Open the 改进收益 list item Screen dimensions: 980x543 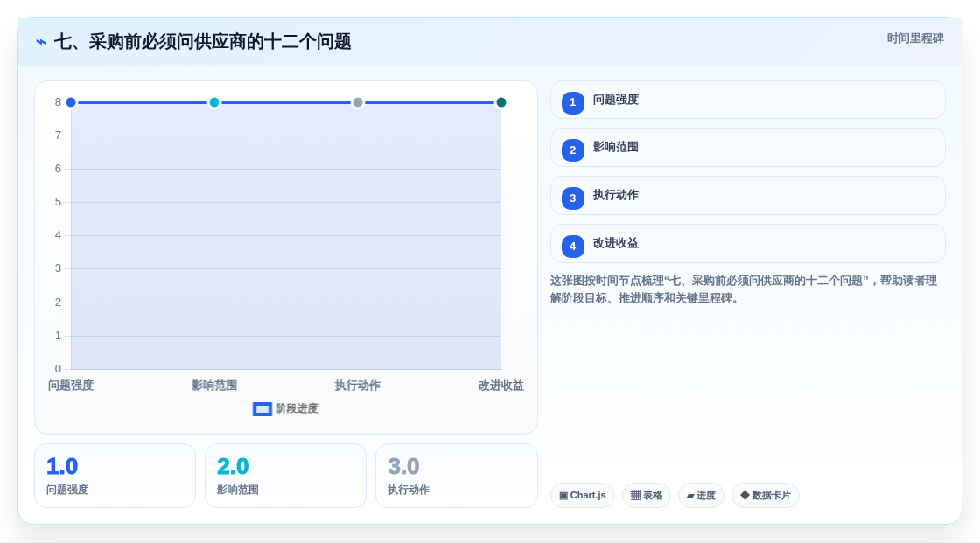click(x=747, y=244)
